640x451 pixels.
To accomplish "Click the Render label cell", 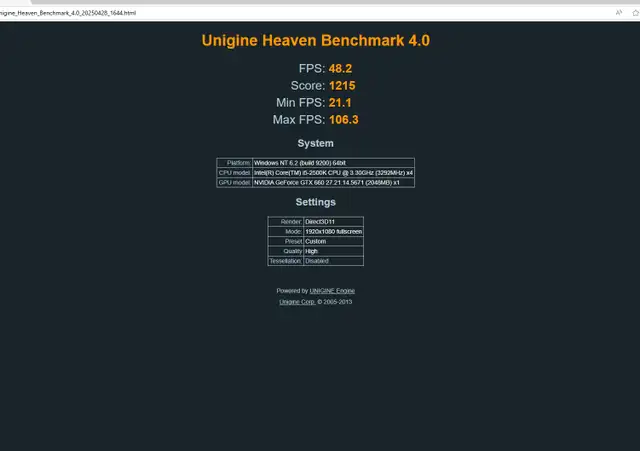I will 286,222.
